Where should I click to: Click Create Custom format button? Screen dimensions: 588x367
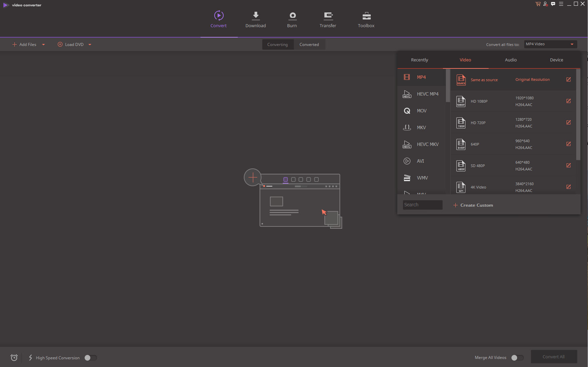tap(473, 205)
